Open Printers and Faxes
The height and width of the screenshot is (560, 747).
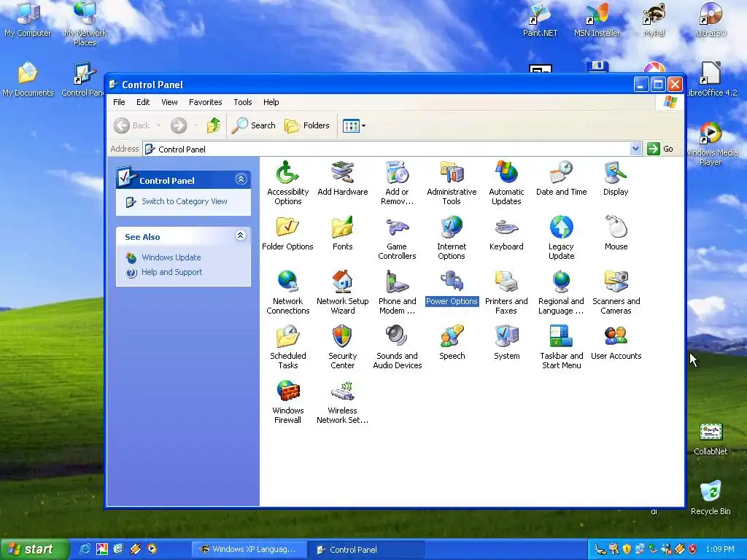pos(506,292)
